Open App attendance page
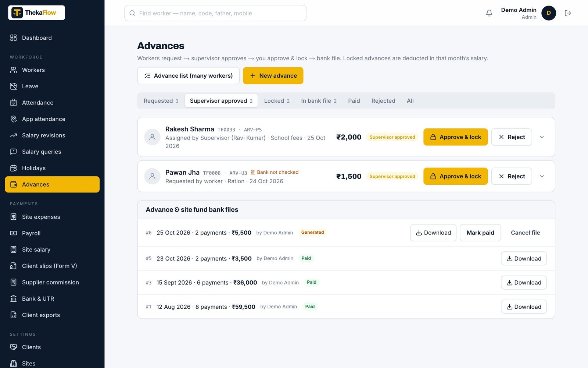Viewport: 588px width, 368px height. (52, 119)
